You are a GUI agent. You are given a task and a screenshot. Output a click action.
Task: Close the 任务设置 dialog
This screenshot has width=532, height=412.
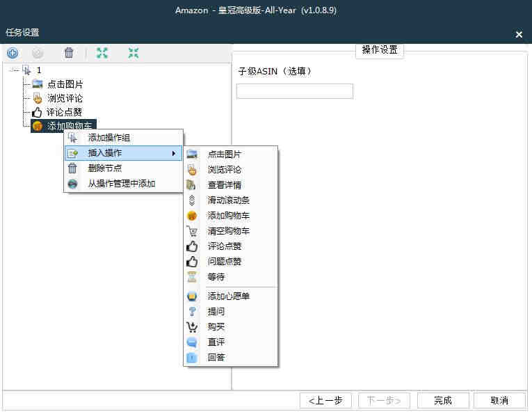pos(519,34)
